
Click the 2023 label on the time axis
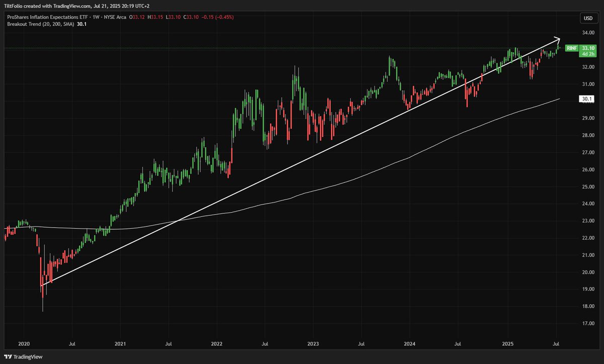tap(313, 344)
